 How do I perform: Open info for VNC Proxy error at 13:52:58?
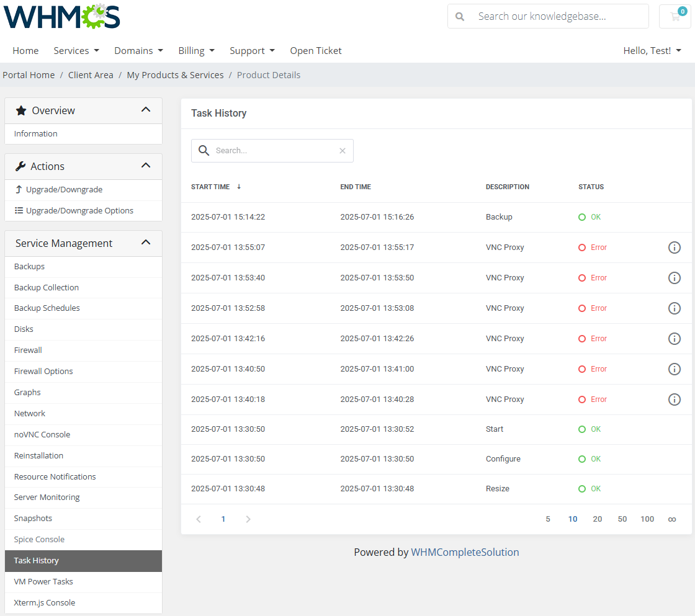point(674,308)
